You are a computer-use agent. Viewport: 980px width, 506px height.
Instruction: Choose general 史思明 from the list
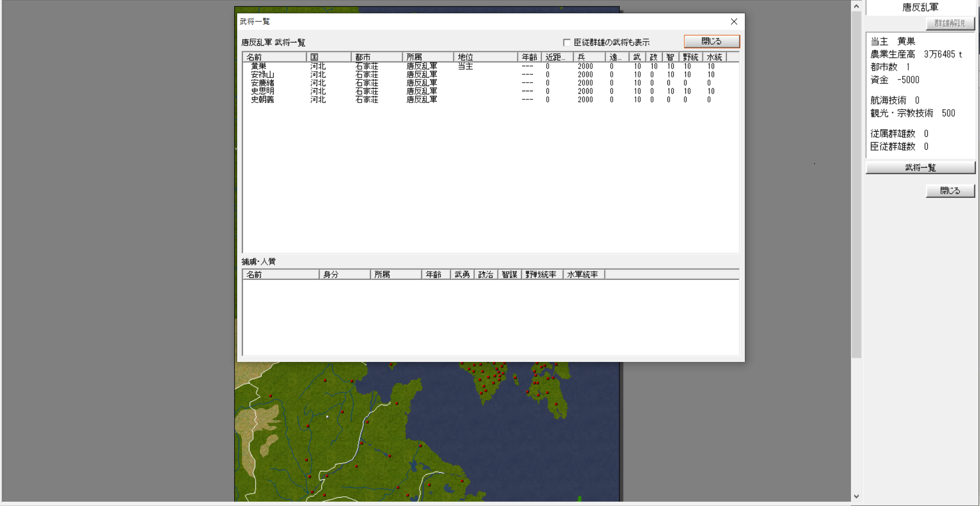tap(262, 91)
